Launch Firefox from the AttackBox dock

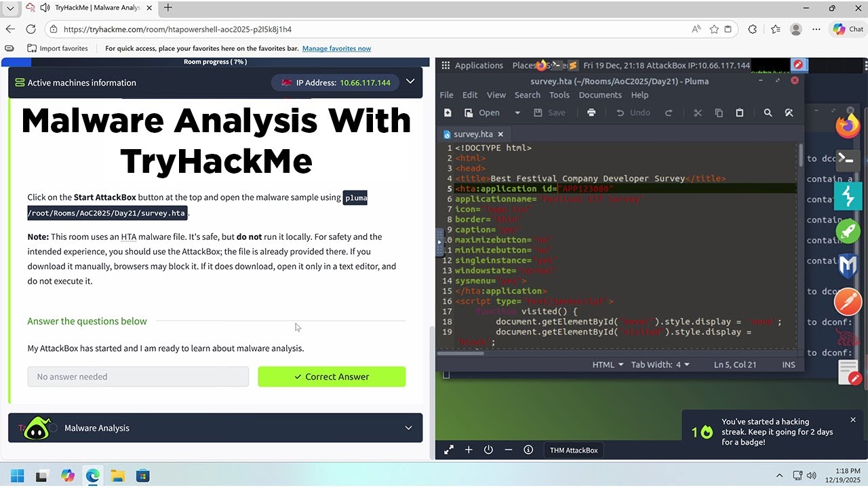point(848,126)
